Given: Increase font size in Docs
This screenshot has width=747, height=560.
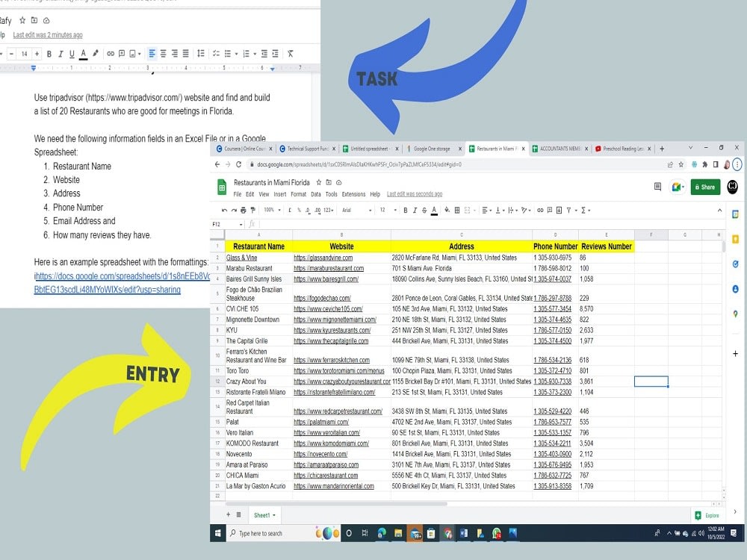Looking at the screenshot, I should pos(37,54).
